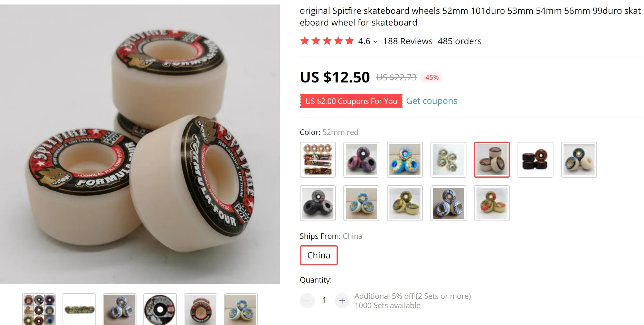
Task: Choose the first multi-wheel collage color option
Action: point(318,160)
